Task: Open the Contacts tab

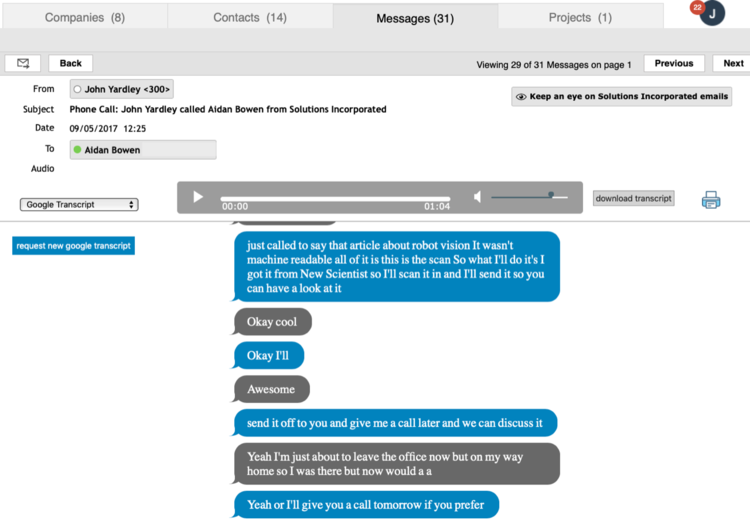Action: [250, 17]
